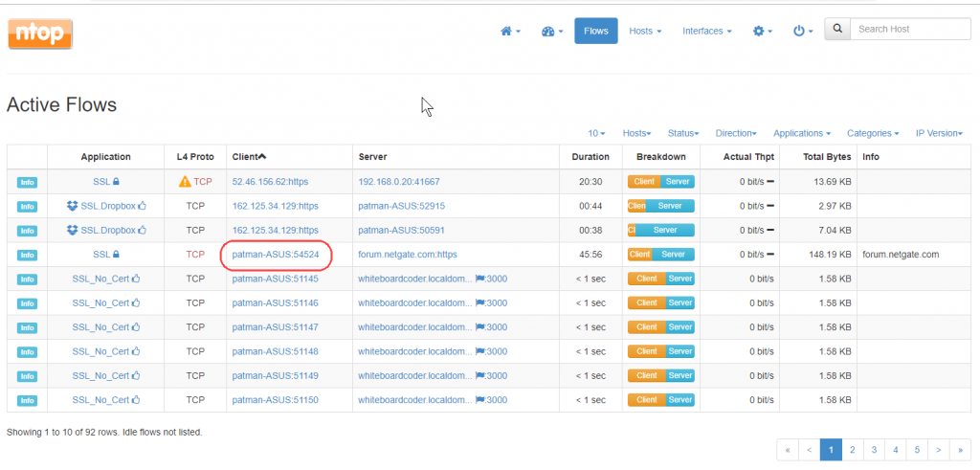The width and height of the screenshot is (980, 470).
Task: Open the home icon menu
Action: tap(510, 31)
